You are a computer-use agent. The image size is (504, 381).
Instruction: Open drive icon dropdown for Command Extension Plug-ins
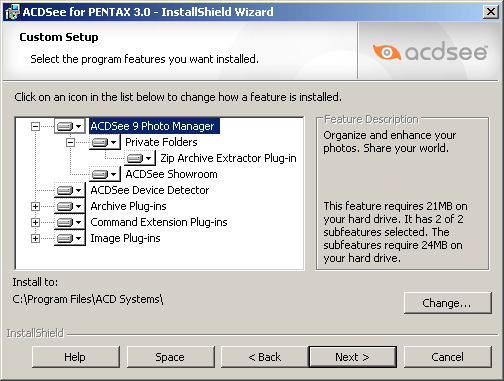coord(69,222)
